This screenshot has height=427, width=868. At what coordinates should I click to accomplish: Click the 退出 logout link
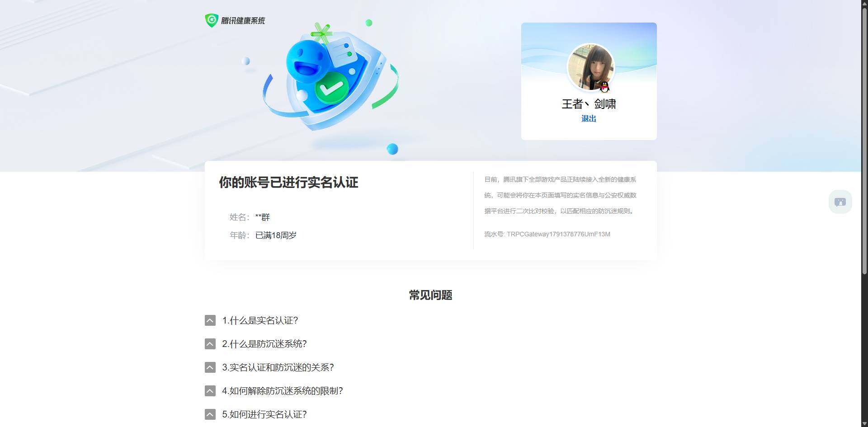coord(589,118)
